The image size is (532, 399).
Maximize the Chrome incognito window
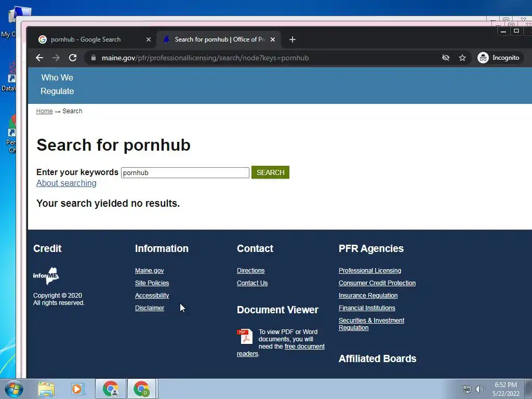[516, 31]
